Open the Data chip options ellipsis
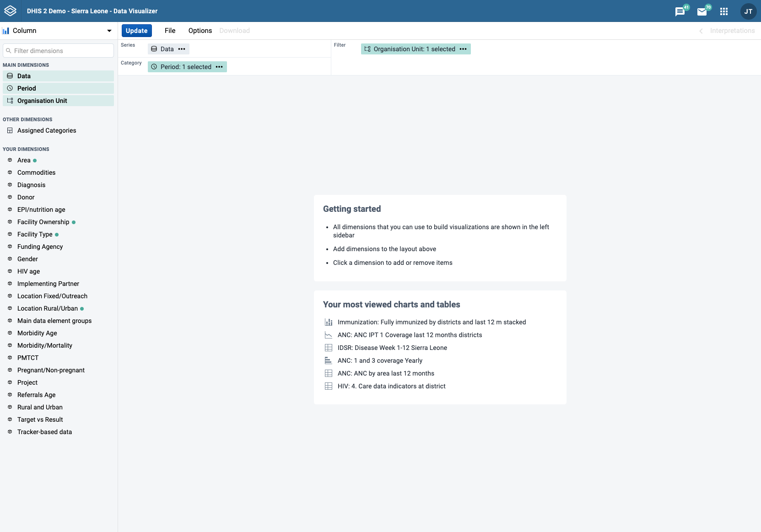 point(182,49)
